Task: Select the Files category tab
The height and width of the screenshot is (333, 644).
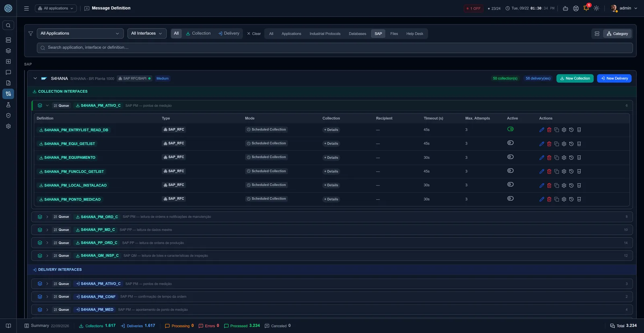Action: (394, 34)
